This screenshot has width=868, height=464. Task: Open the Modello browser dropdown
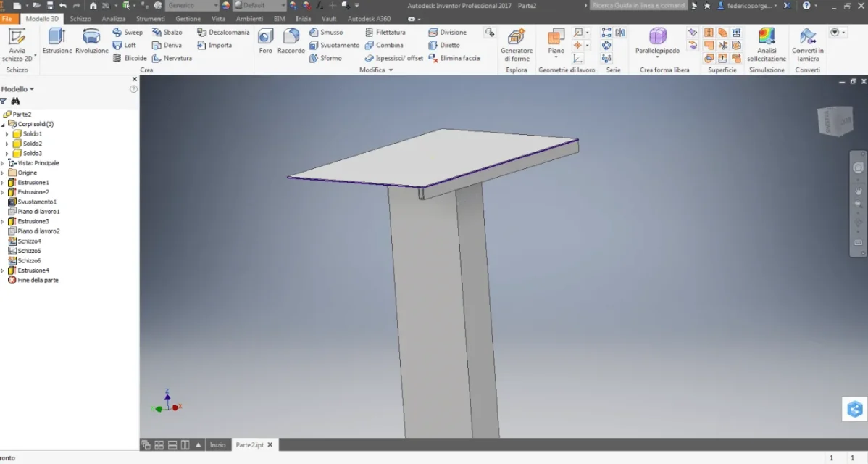click(x=17, y=89)
